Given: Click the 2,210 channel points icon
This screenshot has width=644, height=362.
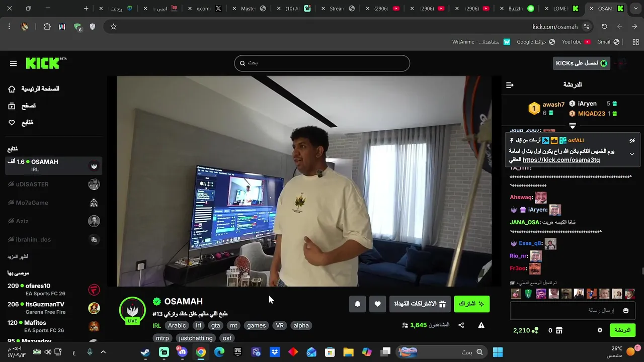Looking at the screenshot, I should (x=535, y=330).
